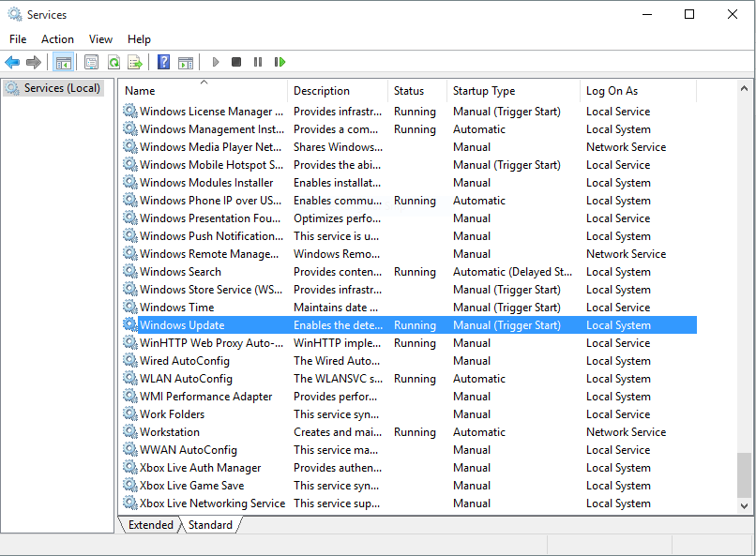Click Services title bar gear icon

tap(15, 14)
